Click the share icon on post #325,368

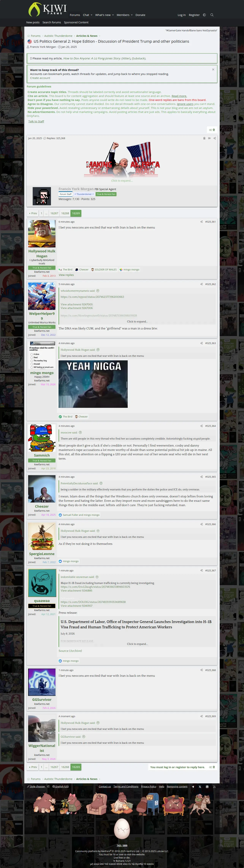pyautogui.click(x=201, y=670)
